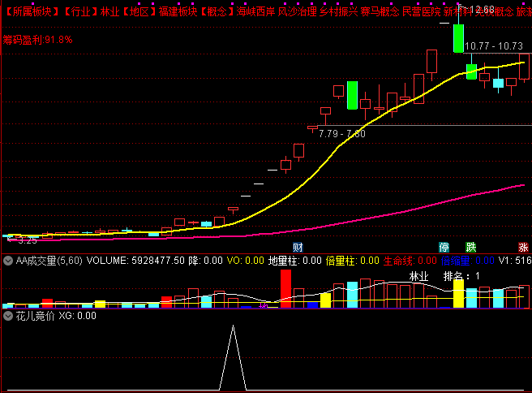Viewport: 532px width, 393px height.
Task: Expand the 花儿竞价 indicator dropdown arrow
Action: pyautogui.click(x=8, y=316)
